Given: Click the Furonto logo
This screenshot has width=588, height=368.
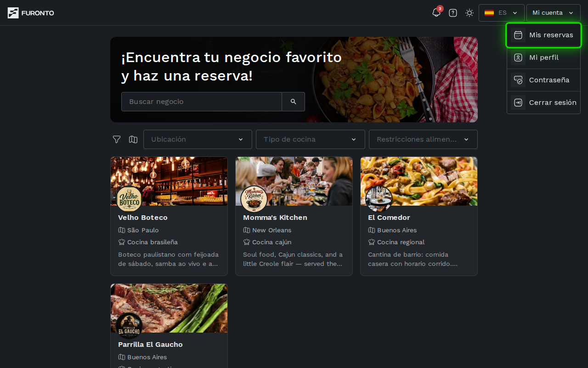Looking at the screenshot, I should pos(31,13).
